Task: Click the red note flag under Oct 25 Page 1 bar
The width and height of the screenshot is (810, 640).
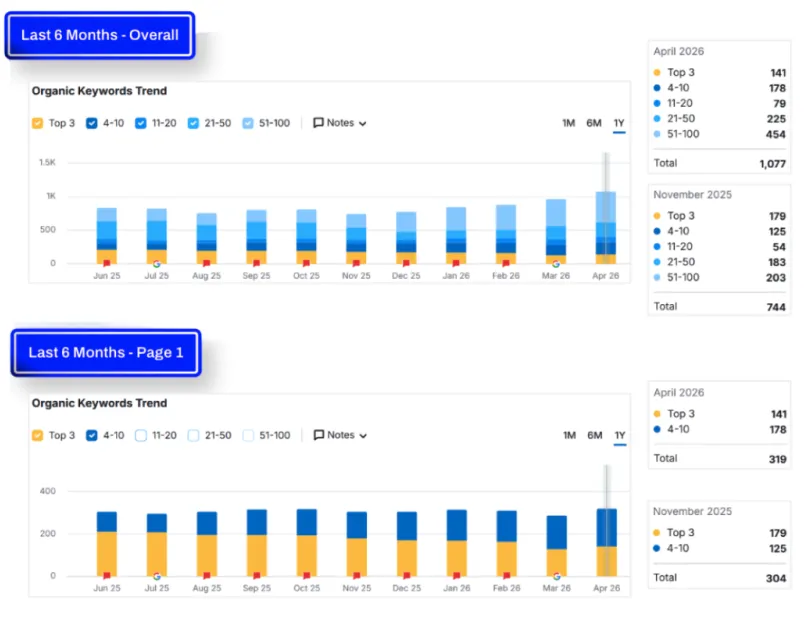Action: coord(306,575)
